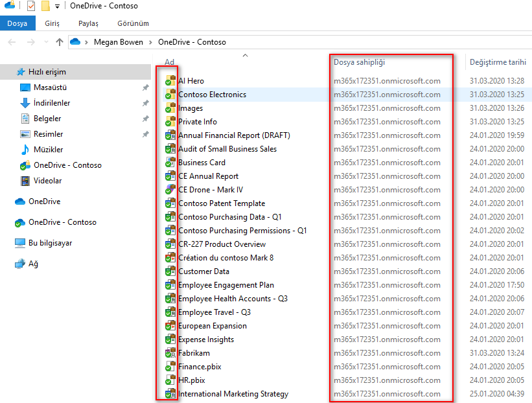Click the AI Hero folder icon
Image resolution: width=532 pixels, height=403 pixels.
170,81
